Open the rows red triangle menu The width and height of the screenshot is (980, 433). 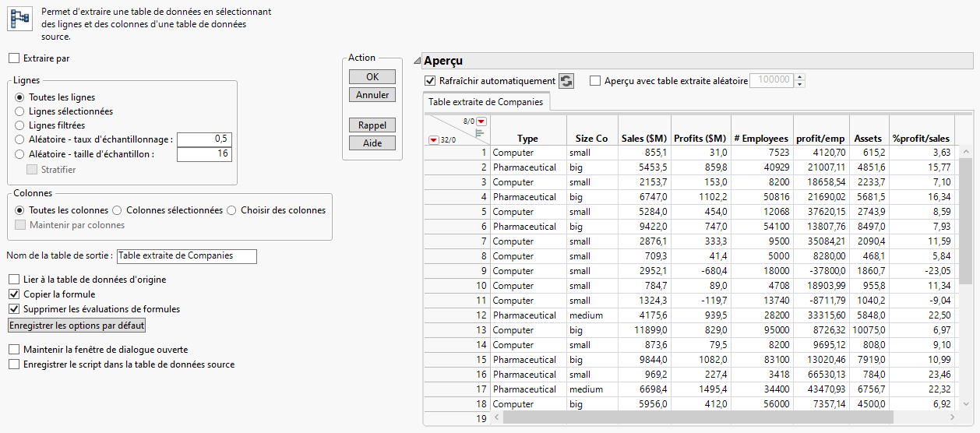coord(434,140)
